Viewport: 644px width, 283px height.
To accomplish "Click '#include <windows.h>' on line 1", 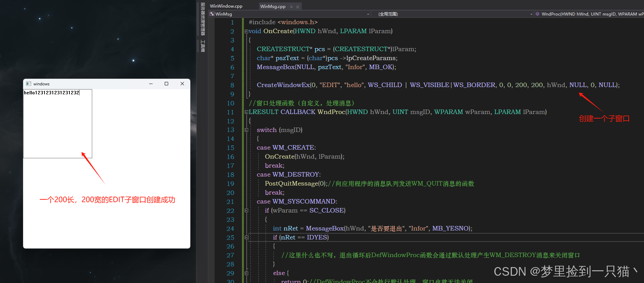I will coord(283,22).
